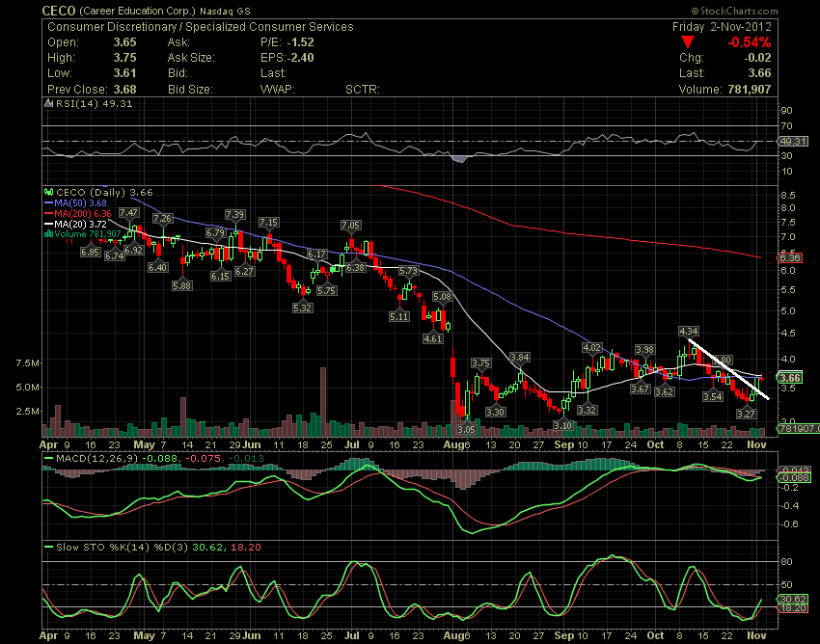The width and height of the screenshot is (820, 644).
Task: Click the 3.05 August low price label
Action: [x=467, y=430]
